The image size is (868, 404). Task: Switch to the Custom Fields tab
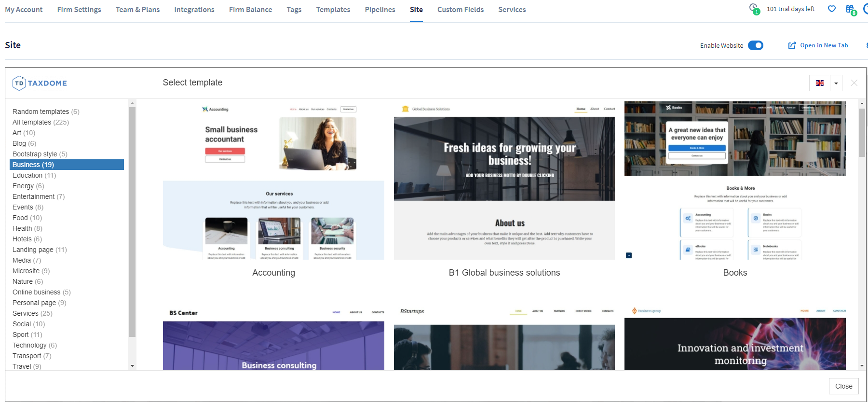(x=460, y=10)
